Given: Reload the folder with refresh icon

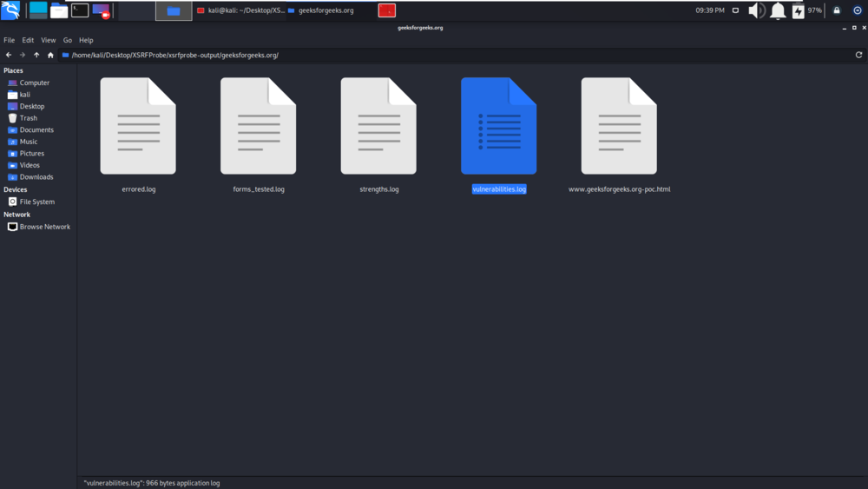Looking at the screenshot, I should click(x=858, y=55).
